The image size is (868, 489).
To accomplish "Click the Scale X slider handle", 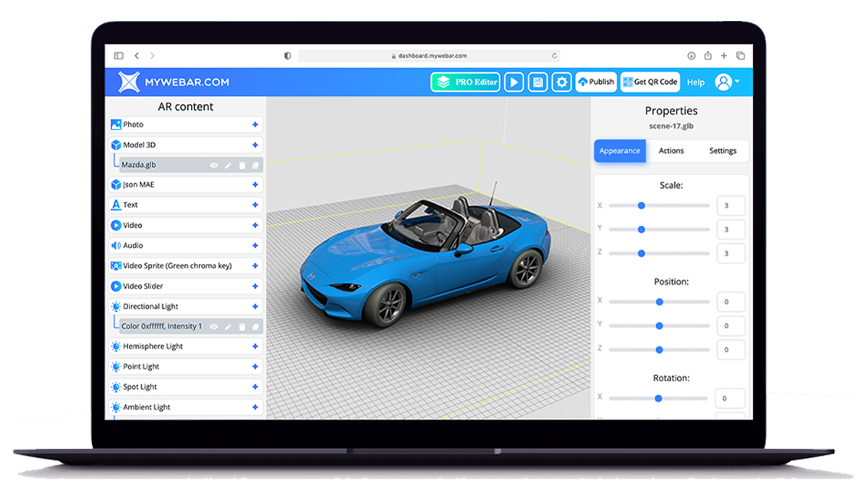I will pyautogui.click(x=641, y=205).
